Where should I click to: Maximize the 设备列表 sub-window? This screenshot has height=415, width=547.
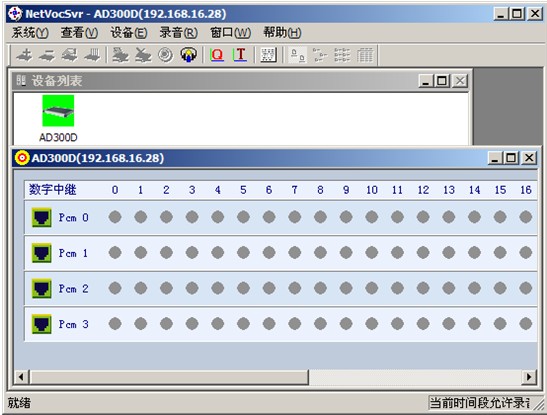click(x=442, y=81)
